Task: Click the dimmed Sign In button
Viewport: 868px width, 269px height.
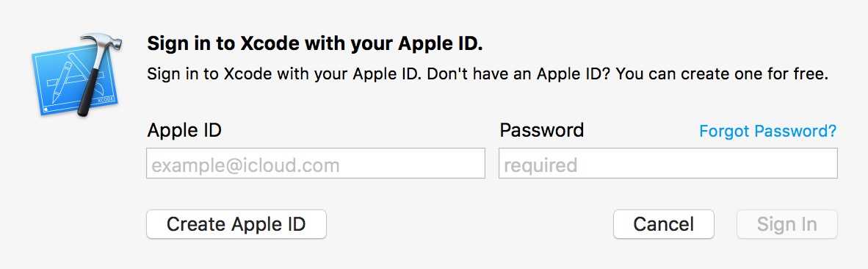Action: [x=786, y=224]
